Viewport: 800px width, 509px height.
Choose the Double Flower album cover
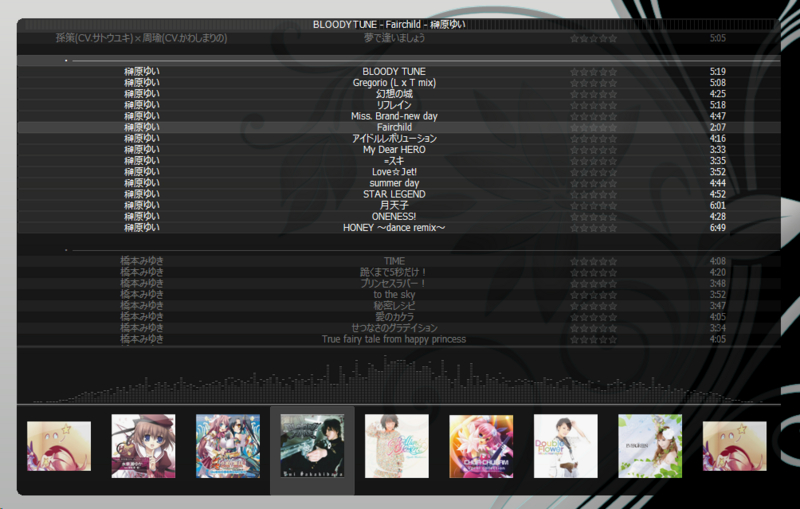click(x=565, y=446)
